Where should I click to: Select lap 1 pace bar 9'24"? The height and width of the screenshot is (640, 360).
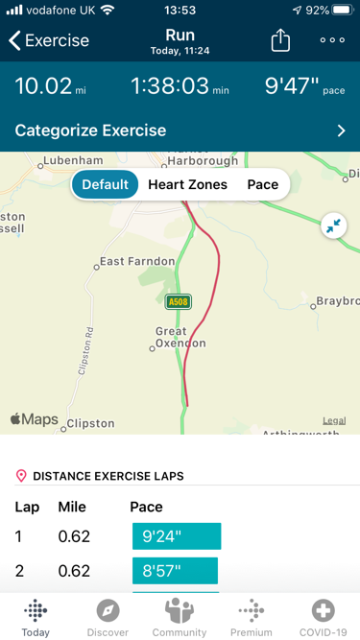point(177,536)
